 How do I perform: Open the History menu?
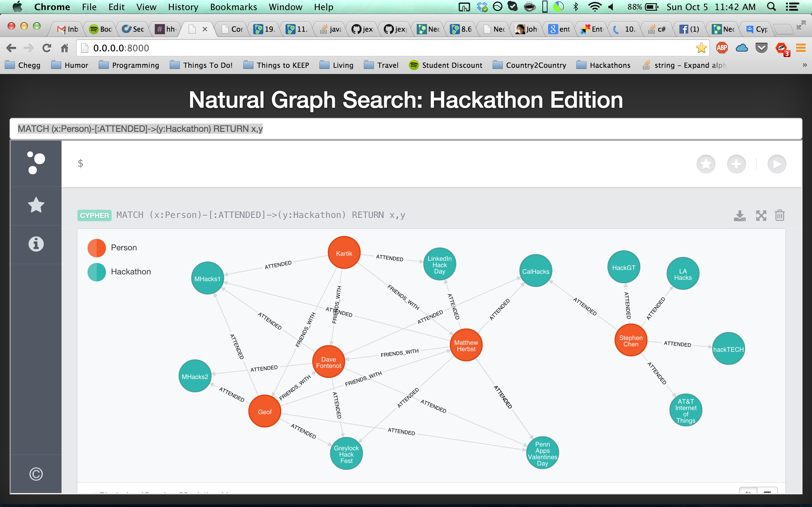pyautogui.click(x=183, y=7)
